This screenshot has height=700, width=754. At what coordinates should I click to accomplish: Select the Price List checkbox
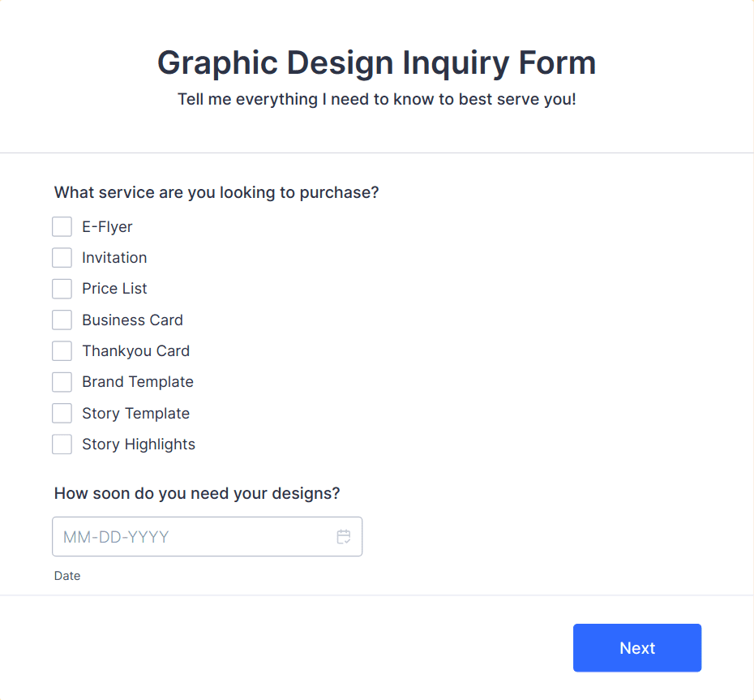click(62, 289)
